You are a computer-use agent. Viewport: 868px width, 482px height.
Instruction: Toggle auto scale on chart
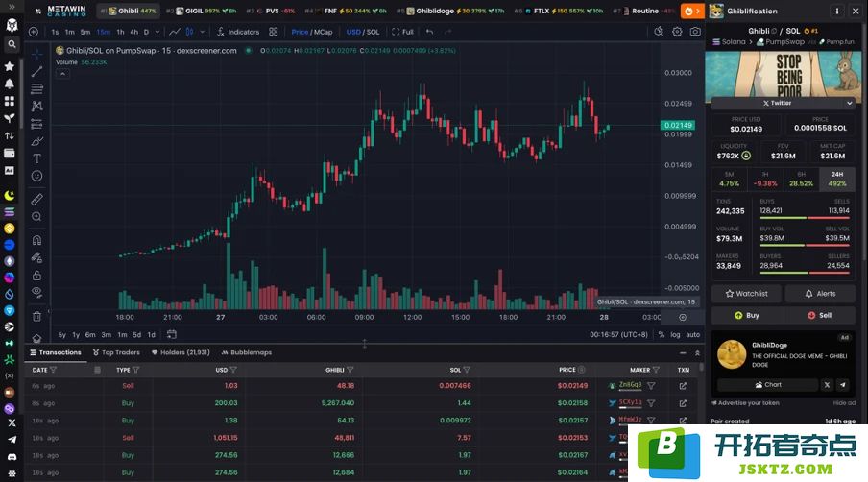(x=693, y=335)
